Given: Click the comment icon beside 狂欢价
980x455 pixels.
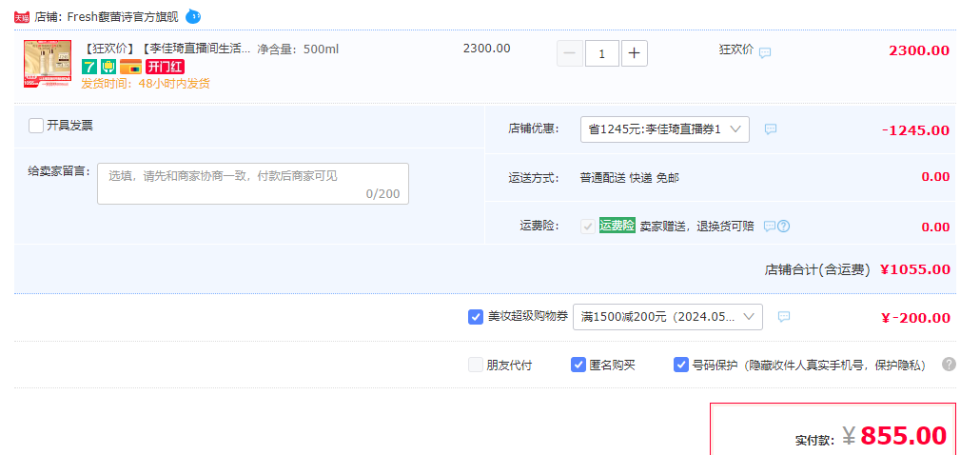Looking at the screenshot, I should [x=765, y=53].
